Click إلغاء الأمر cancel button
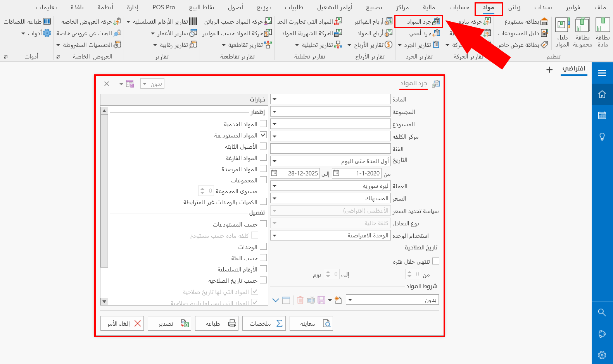The height and width of the screenshot is (364, 613). [122, 323]
